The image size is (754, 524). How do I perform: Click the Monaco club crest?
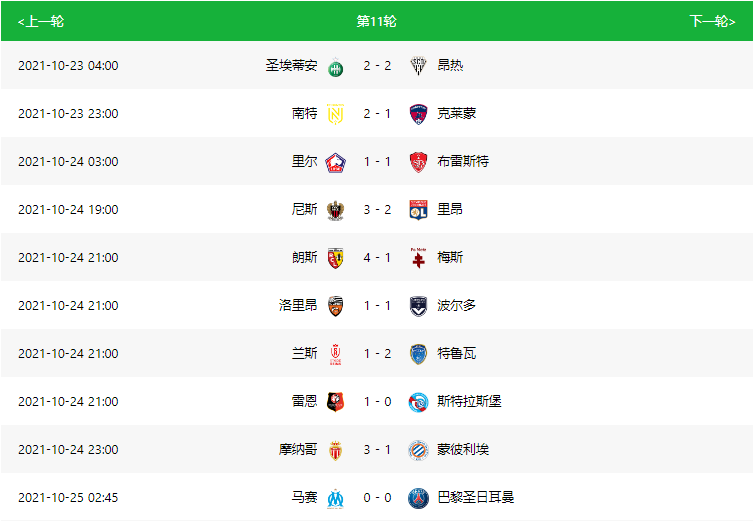tap(336, 450)
